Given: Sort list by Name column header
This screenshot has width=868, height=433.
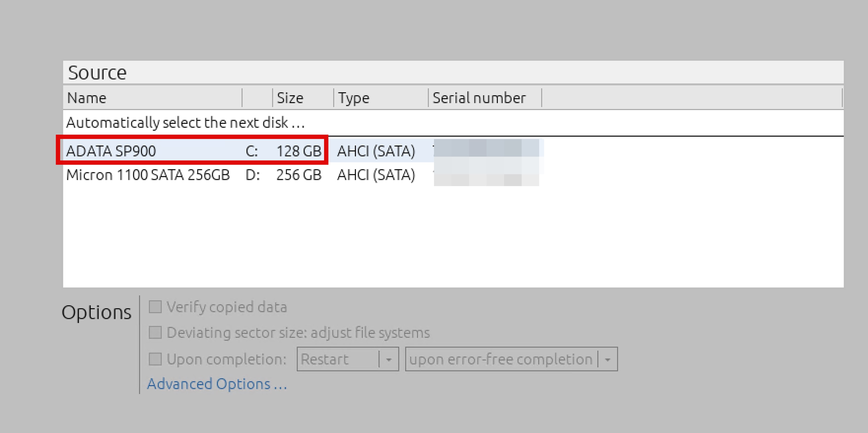Looking at the screenshot, I should [152, 98].
